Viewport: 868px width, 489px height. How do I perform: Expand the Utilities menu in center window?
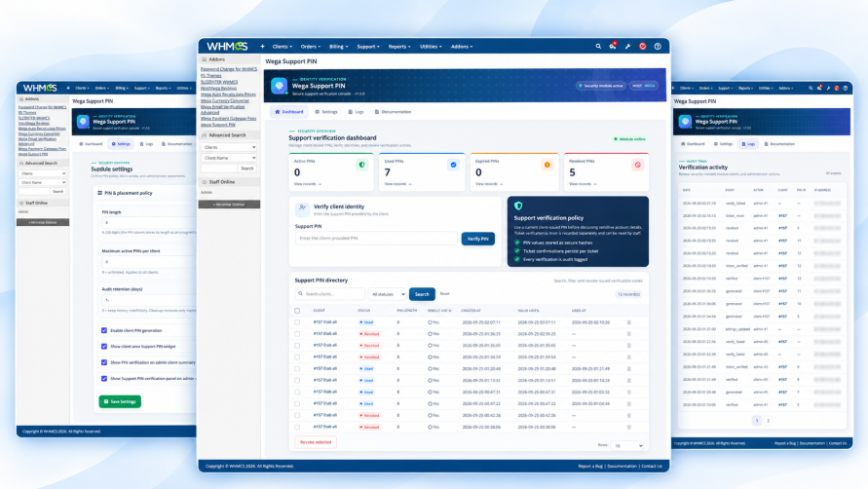(x=431, y=47)
